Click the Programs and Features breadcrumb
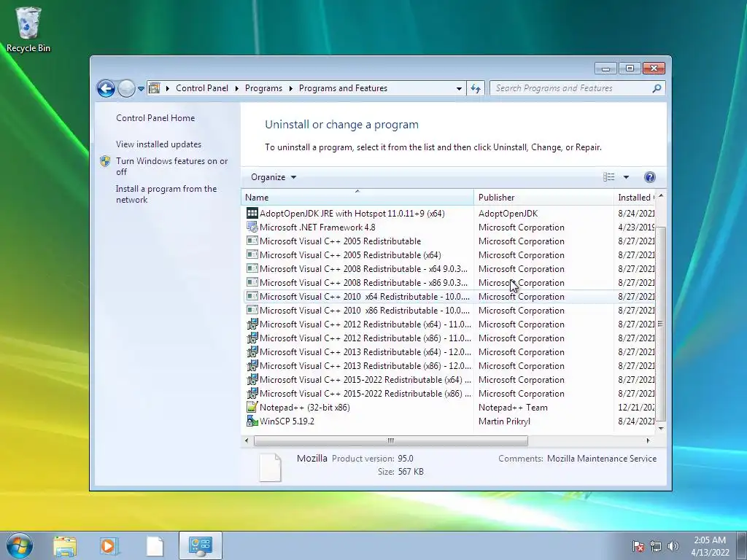747x560 pixels. point(343,88)
